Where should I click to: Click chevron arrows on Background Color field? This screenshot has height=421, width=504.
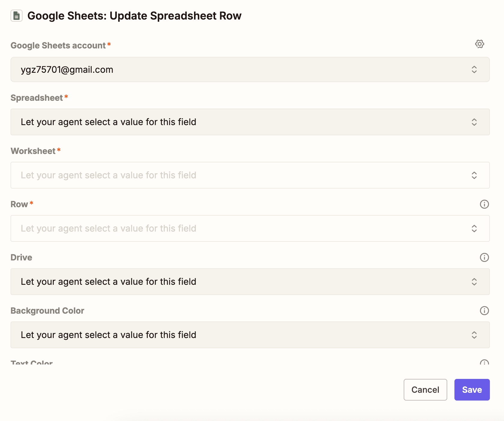pyautogui.click(x=474, y=335)
